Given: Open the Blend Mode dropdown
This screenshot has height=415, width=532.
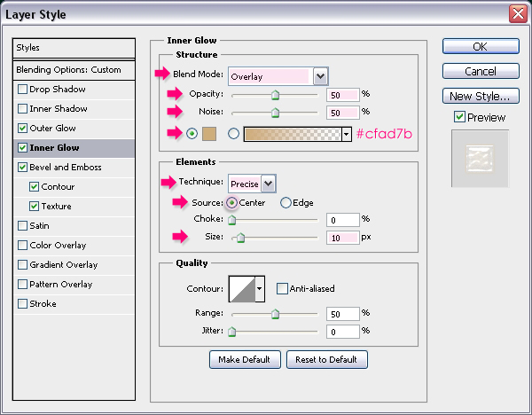Looking at the screenshot, I should click(x=320, y=76).
